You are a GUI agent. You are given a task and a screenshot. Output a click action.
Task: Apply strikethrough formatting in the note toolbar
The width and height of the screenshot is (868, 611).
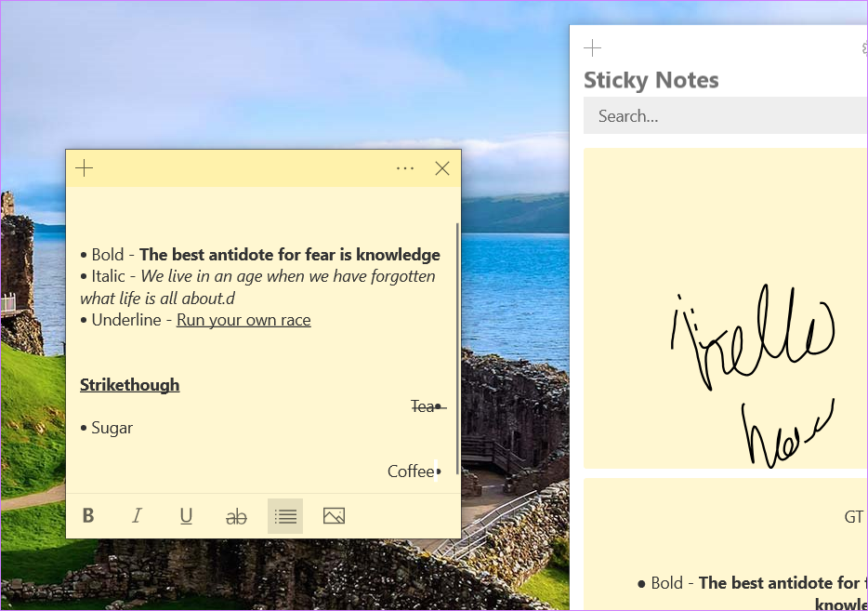(x=236, y=515)
